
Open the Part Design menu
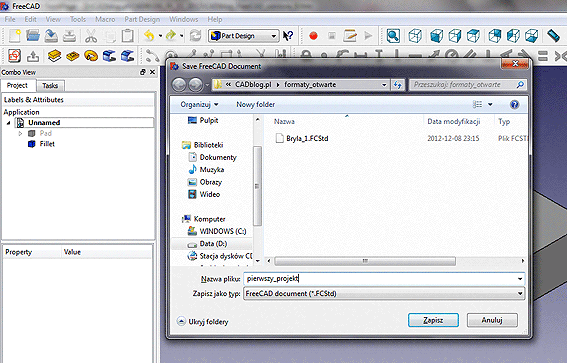coord(142,19)
